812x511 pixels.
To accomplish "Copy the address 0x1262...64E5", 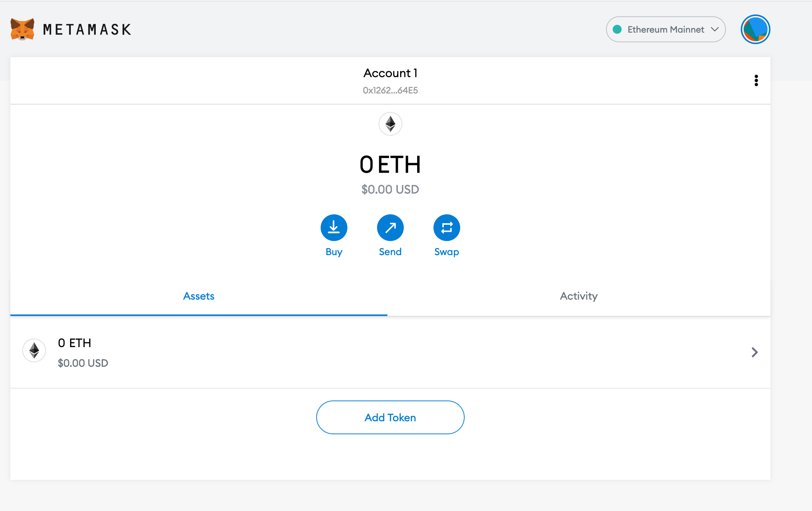I will click(390, 90).
